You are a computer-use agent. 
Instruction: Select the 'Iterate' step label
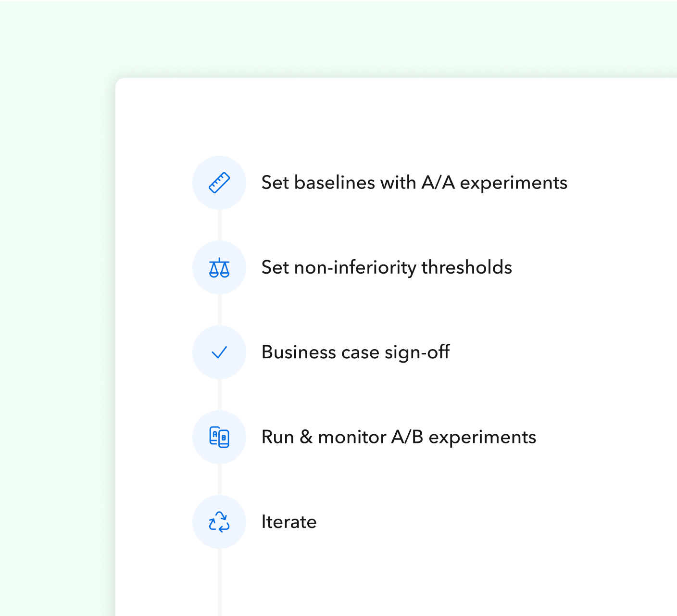288,522
